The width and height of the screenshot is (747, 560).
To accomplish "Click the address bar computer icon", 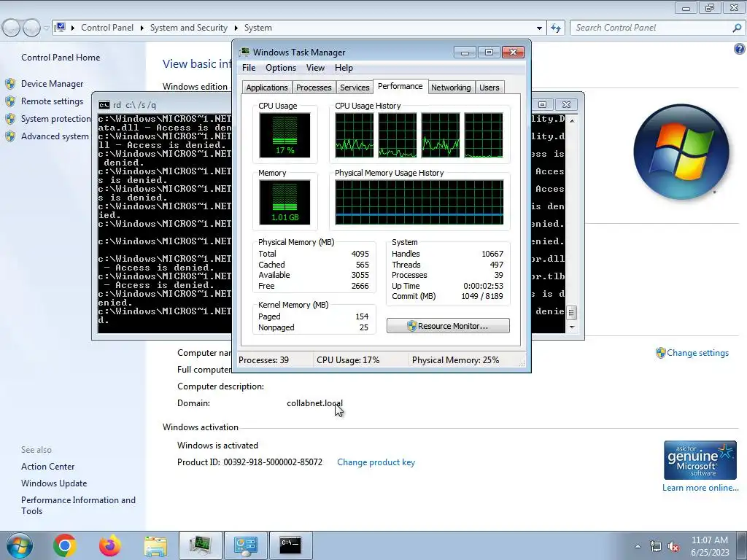I will pos(60,28).
